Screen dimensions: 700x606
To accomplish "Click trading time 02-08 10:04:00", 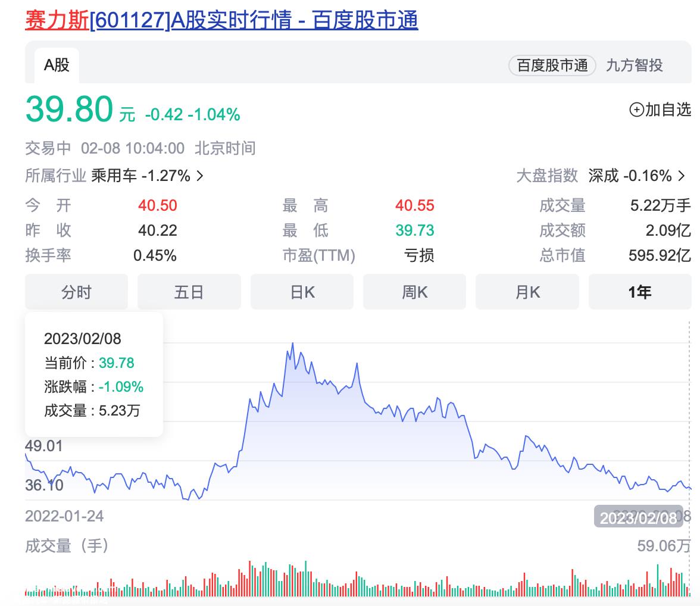I will click(133, 148).
